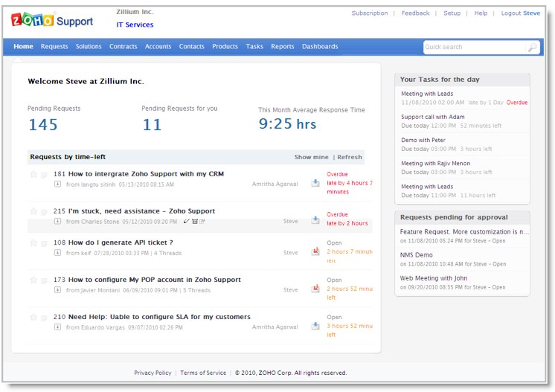Click the quick search magnifier icon

click(x=532, y=47)
